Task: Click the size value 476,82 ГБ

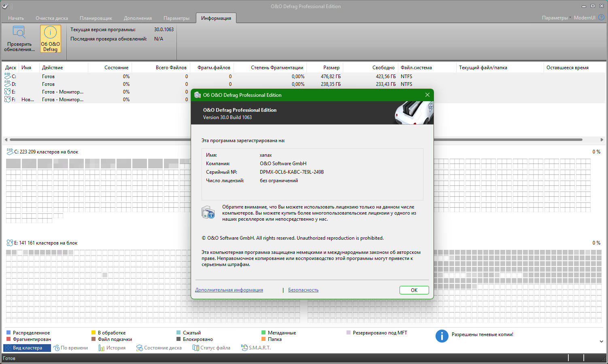Action: click(331, 77)
